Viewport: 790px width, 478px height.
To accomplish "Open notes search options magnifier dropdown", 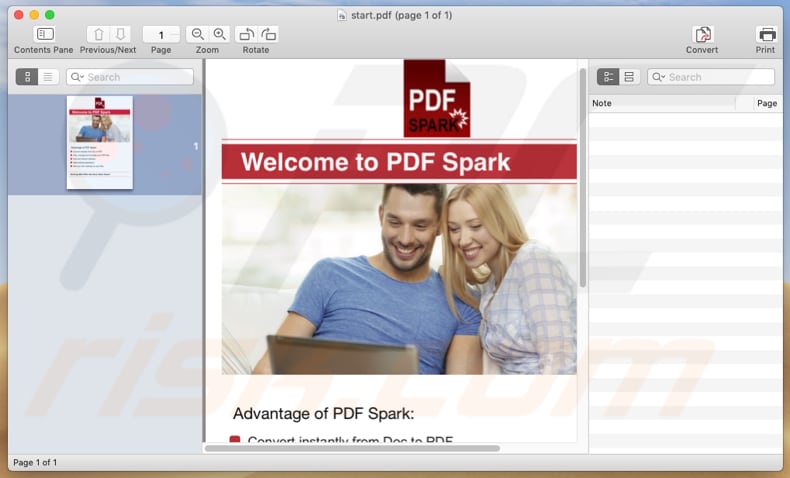I will click(658, 77).
